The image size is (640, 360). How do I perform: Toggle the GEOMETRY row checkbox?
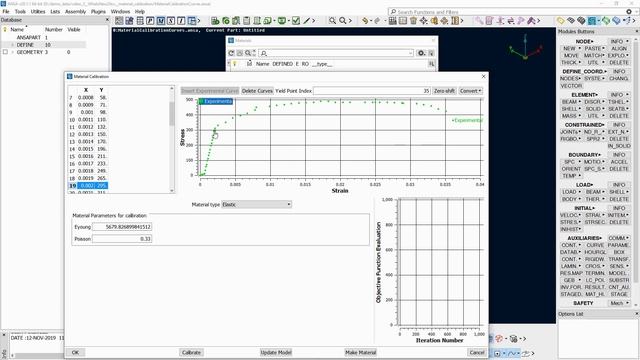[x=5, y=52]
